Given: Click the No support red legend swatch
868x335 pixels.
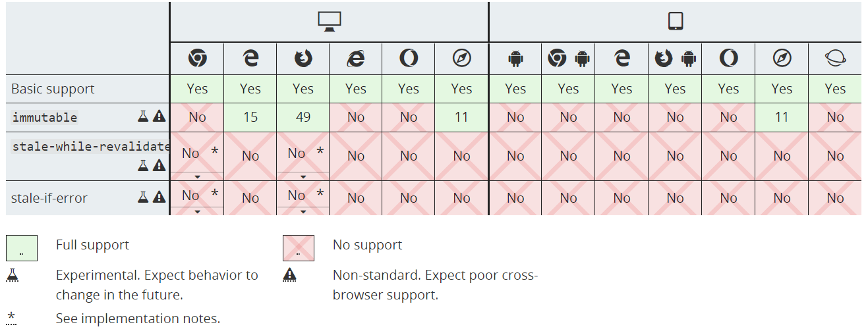Looking at the screenshot, I should [298, 248].
